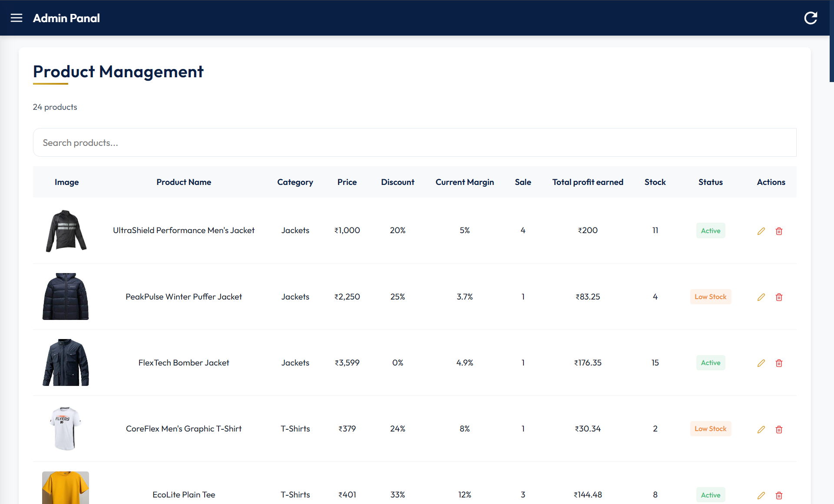This screenshot has height=504, width=834.
Task: Edit the CoreFlex Men's Graphic T-Shirt
Action: click(x=761, y=429)
